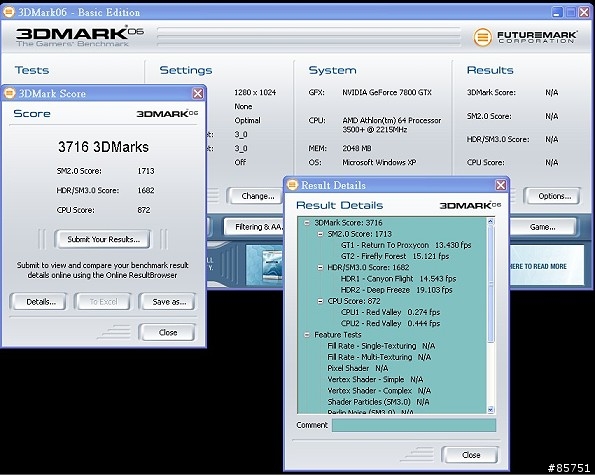Select GT1 - Return To Proxycon row
The height and width of the screenshot is (476, 595).
click(406, 245)
